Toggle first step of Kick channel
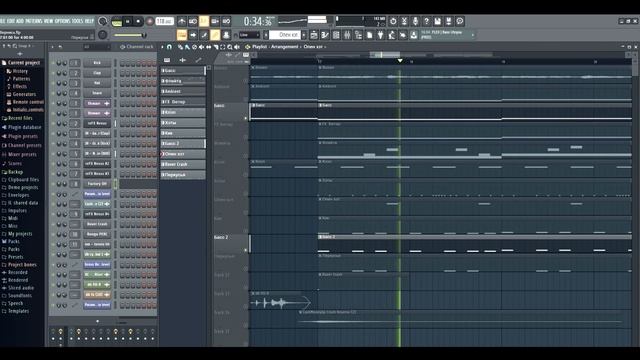 [122, 63]
